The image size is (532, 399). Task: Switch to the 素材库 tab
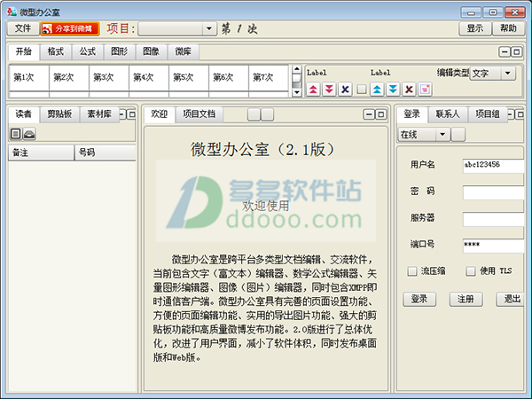coord(99,114)
